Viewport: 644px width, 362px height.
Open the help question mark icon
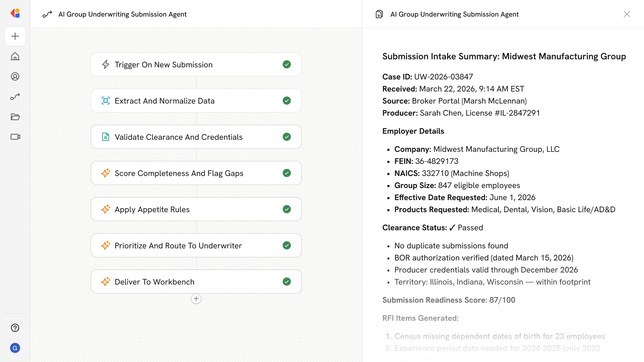(x=15, y=328)
